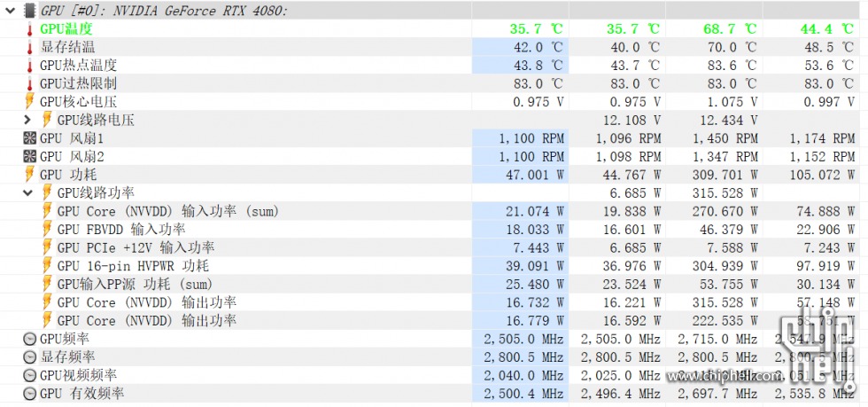Screen dimensions: 868x407
Task: Expand the GPU线路电压 sub-group
Action: (27, 120)
